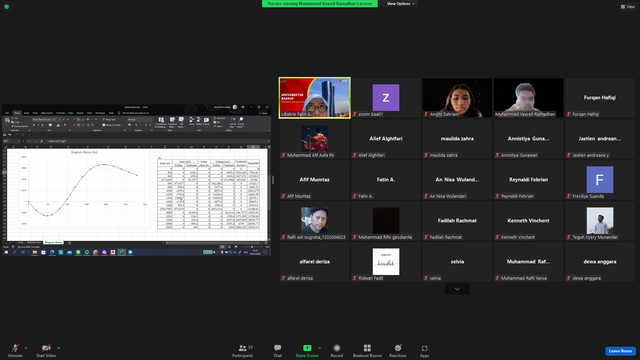This screenshot has width=640, height=360.
Task: Click the green encryption shield icon
Action: click(x=7, y=7)
